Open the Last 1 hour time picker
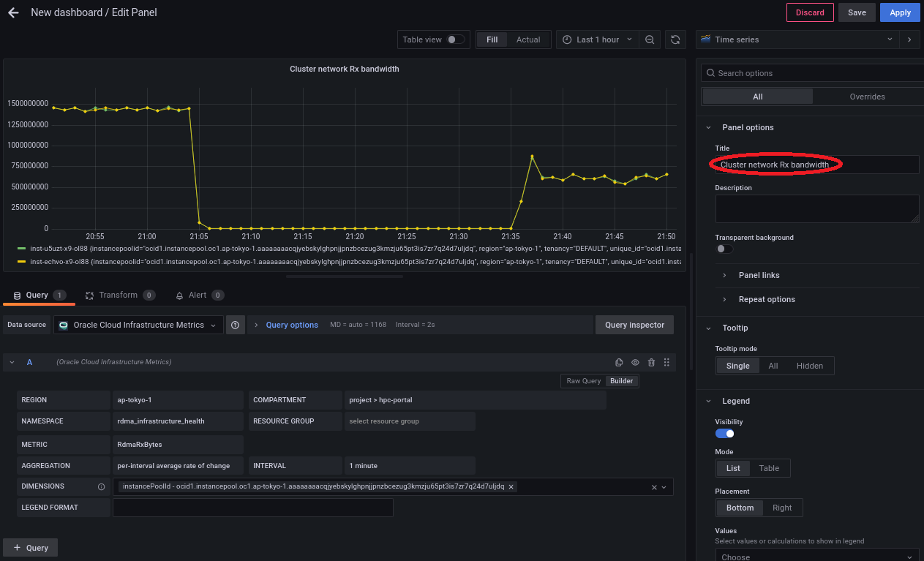924x561 pixels. tap(598, 39)
